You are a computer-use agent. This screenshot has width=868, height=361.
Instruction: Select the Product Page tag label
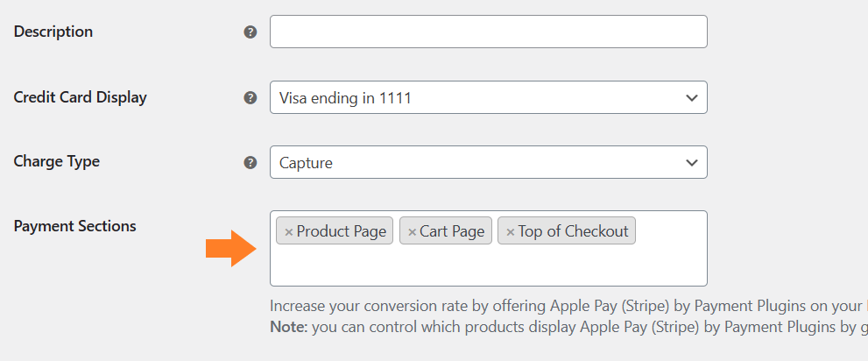(341, 231)
